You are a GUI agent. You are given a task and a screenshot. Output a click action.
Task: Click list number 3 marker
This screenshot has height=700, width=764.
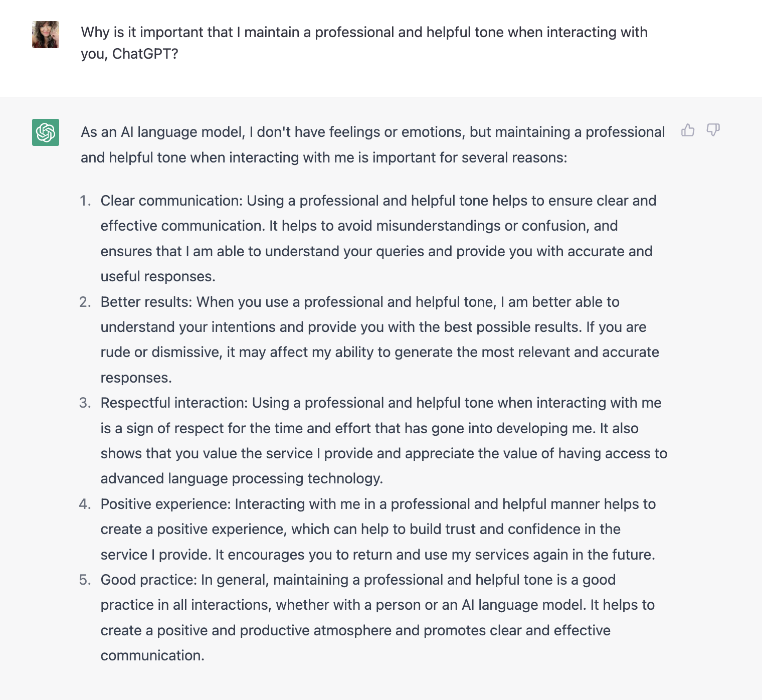pyautogui.click(x=85, y=403)
